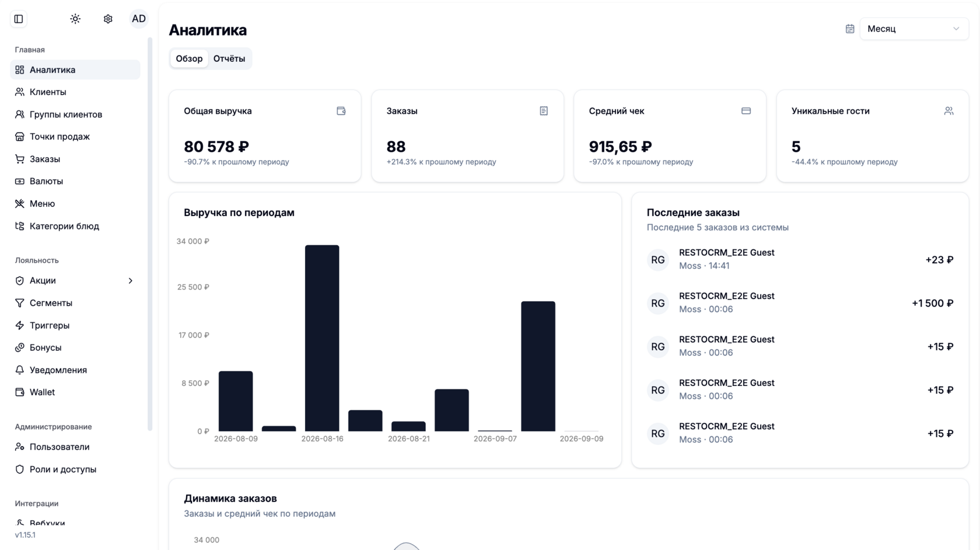Open the order at Moss · 14:41
The width and height of the screenshot is (980, 550).
point(800,259)
